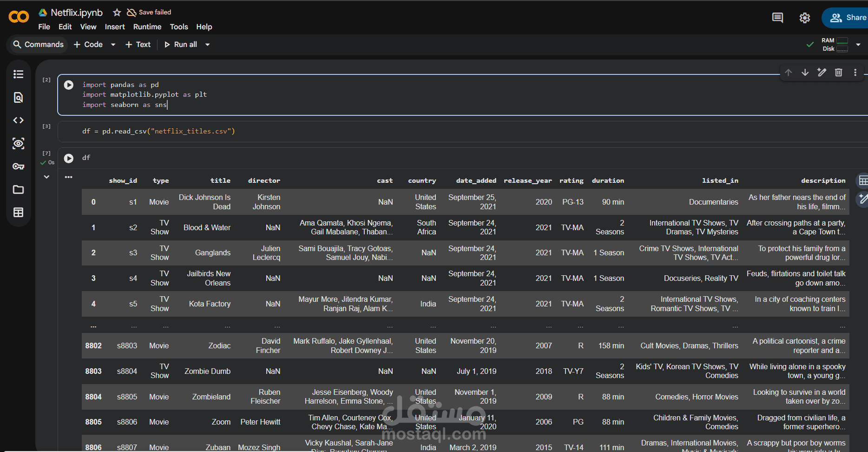Open the dropdown beside RAM and Disk
868x452 pixels.
point(858,45)
